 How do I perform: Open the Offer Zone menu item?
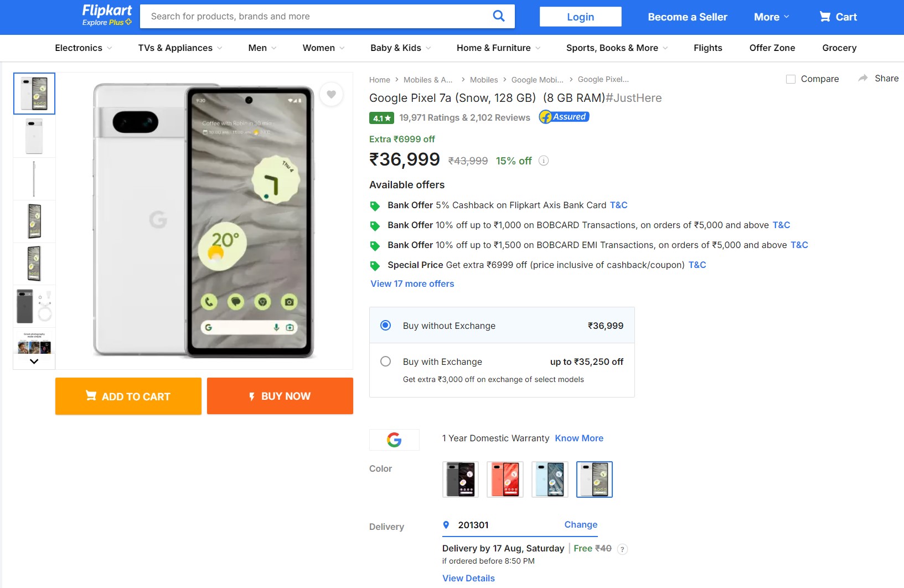[772, 48]
